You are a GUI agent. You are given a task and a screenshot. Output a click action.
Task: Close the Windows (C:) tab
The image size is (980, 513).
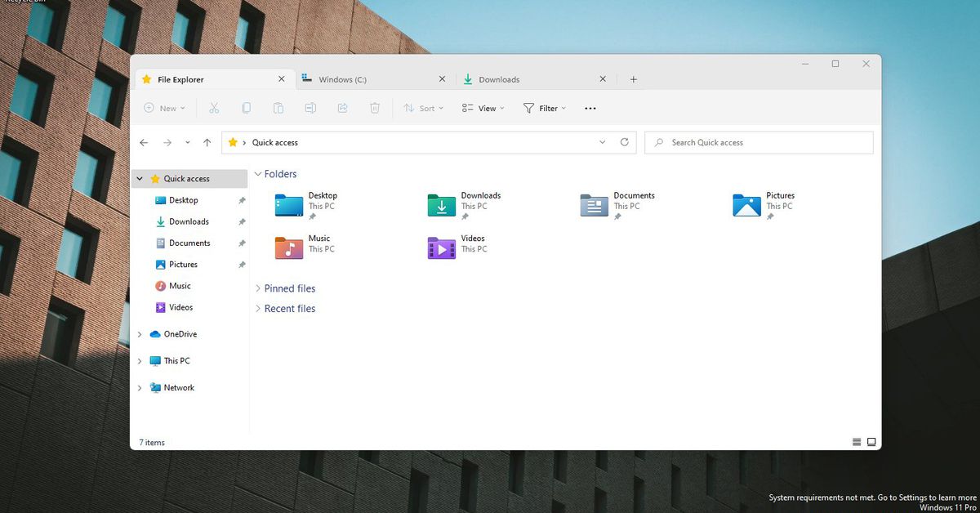(x=442, y=79)
